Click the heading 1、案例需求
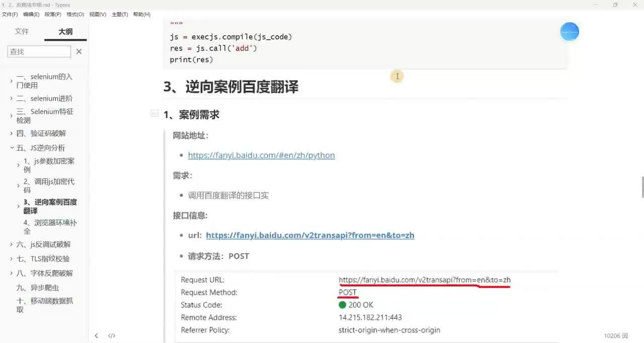644x343 pixels. 192,115
